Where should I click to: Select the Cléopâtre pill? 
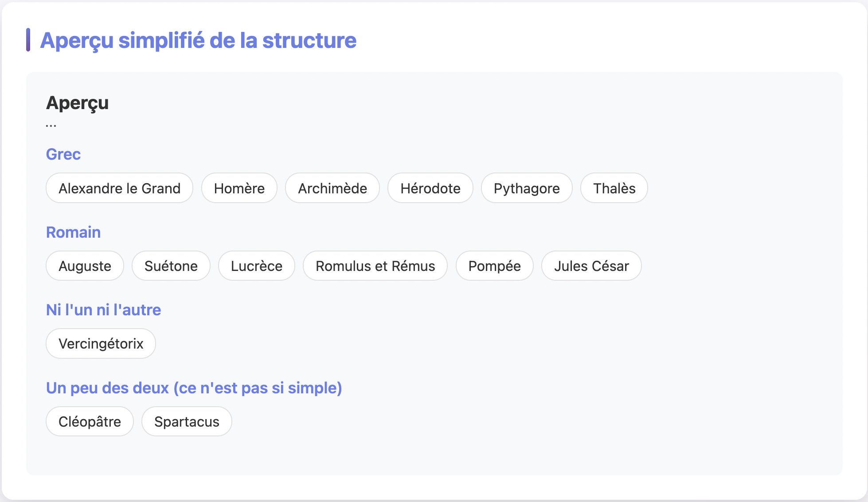pyautogui.click(x=90, y=421)
